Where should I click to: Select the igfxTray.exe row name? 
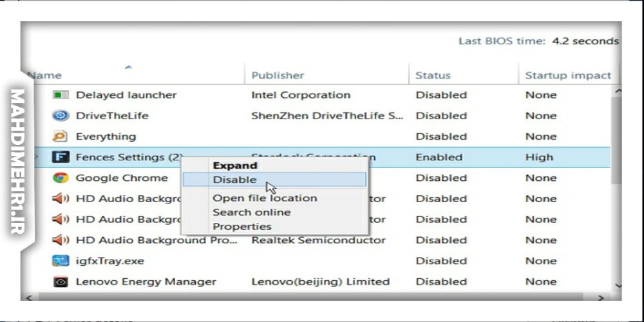pos(109,261)
